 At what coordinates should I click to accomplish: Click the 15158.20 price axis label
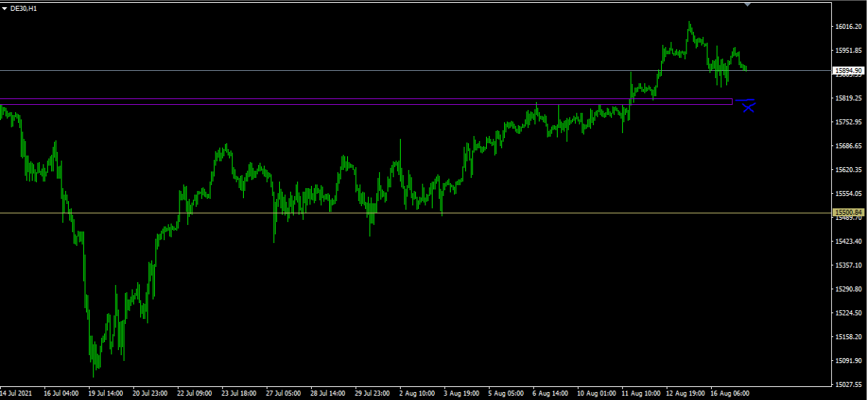(848, 337)
